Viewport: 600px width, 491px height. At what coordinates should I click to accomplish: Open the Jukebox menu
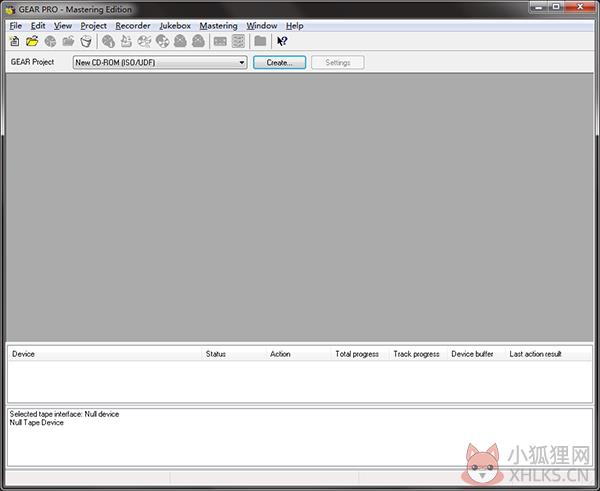pyautogui.click(x=175, y=26)
